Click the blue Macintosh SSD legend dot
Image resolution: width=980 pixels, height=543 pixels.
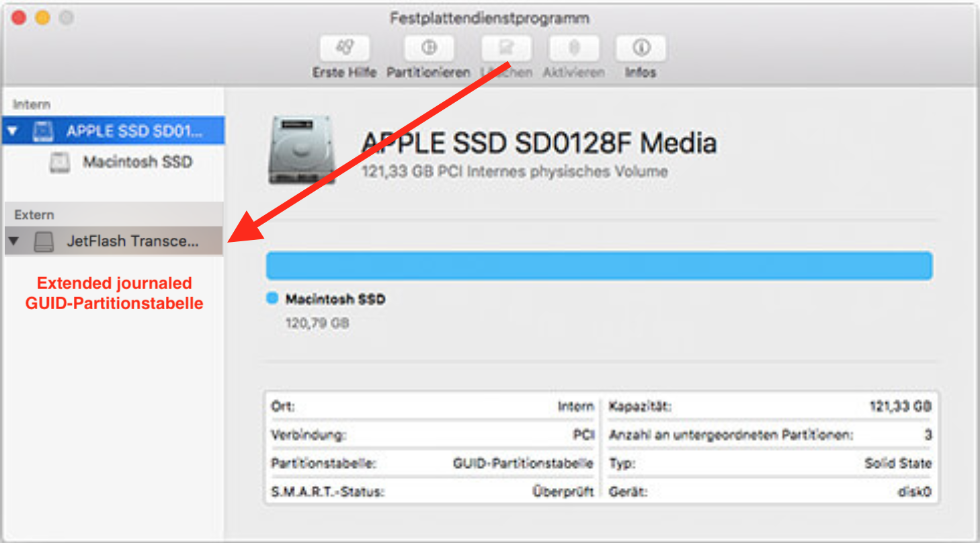pyautogui.click(x=272, y=298)
